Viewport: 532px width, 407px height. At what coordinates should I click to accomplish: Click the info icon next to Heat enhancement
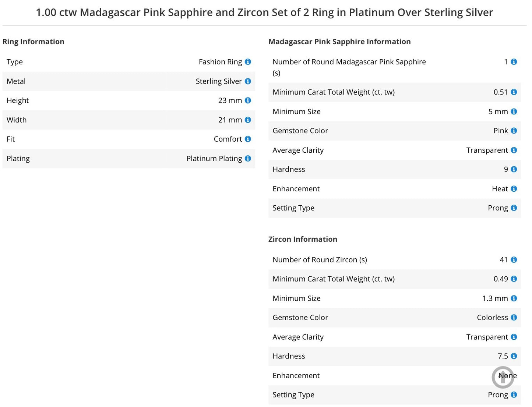pos(514,189)
